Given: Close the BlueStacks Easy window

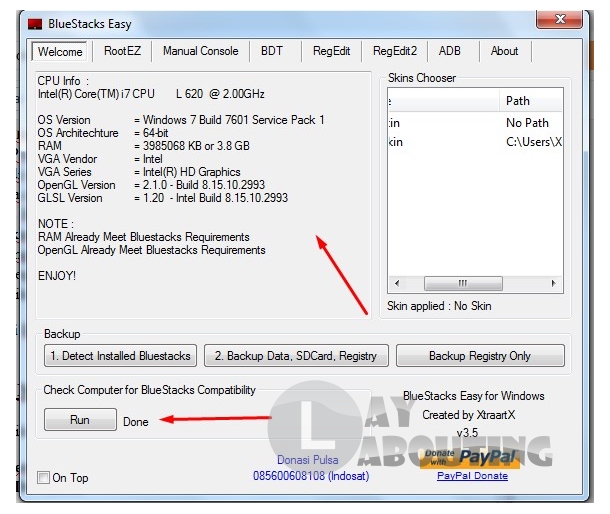Looking at the screenshot, I should (x=559, y=19).
